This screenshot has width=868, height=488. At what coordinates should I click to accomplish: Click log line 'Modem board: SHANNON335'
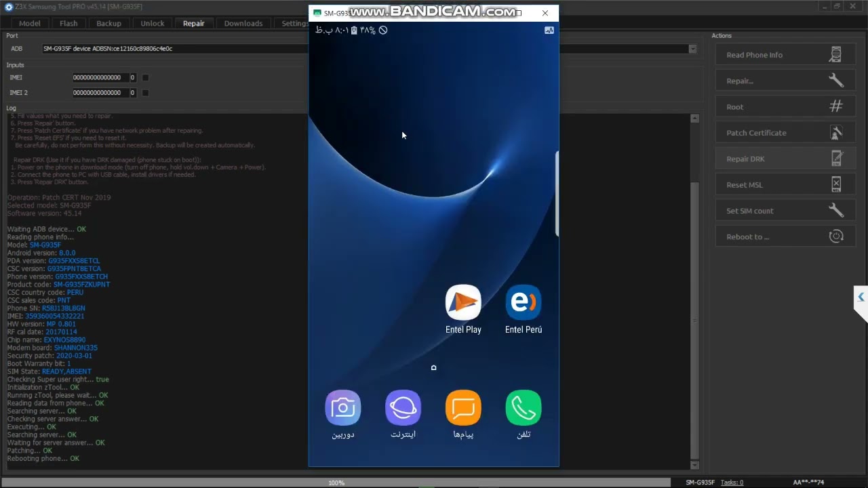click(x=52, y=348)
